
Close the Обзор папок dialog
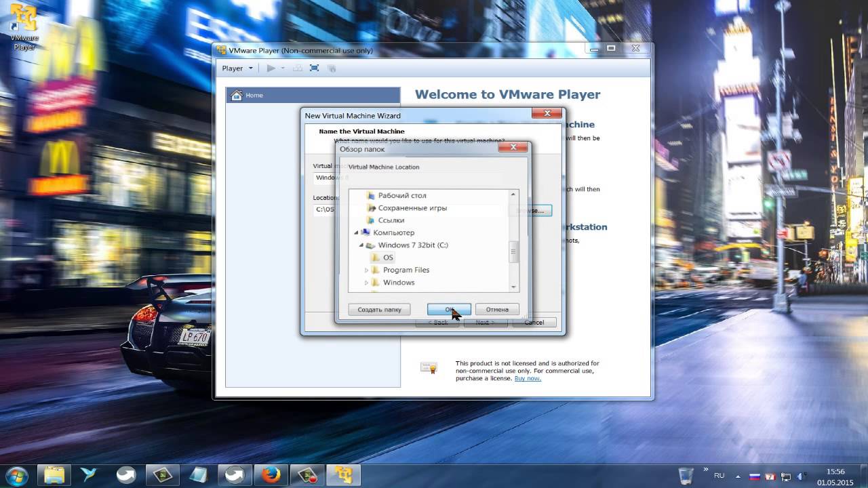[x=513, y=147]
